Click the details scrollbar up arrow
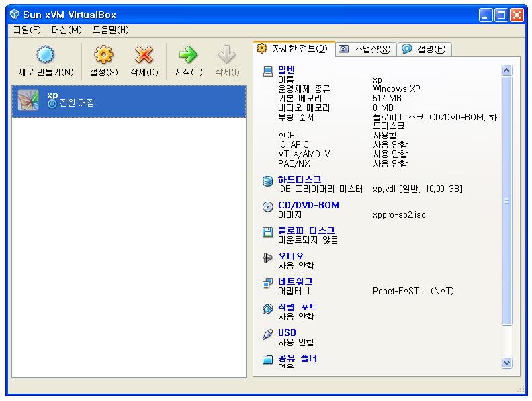 506,71
